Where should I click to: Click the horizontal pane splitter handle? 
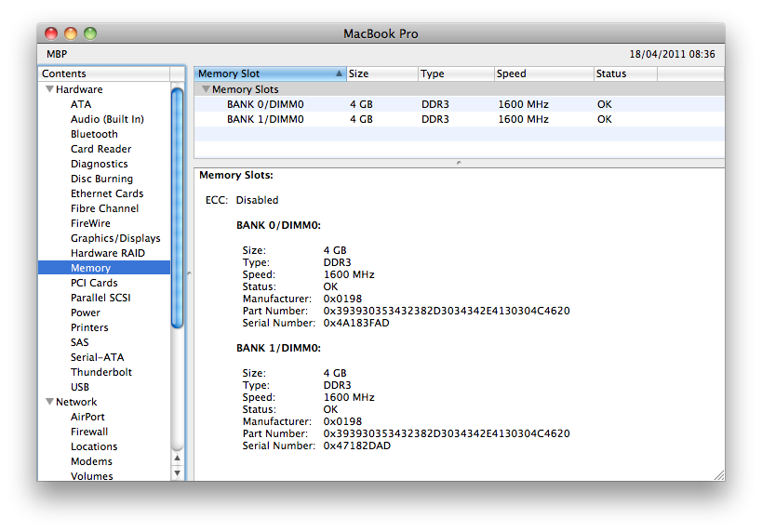pyautogui.click(x=459, y=163)
